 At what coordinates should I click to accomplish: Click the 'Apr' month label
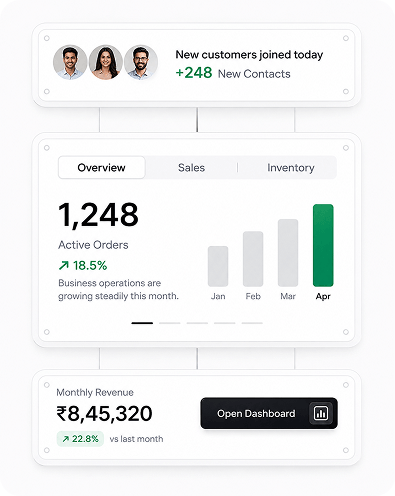pyautogui.click(x=323, y=296)
